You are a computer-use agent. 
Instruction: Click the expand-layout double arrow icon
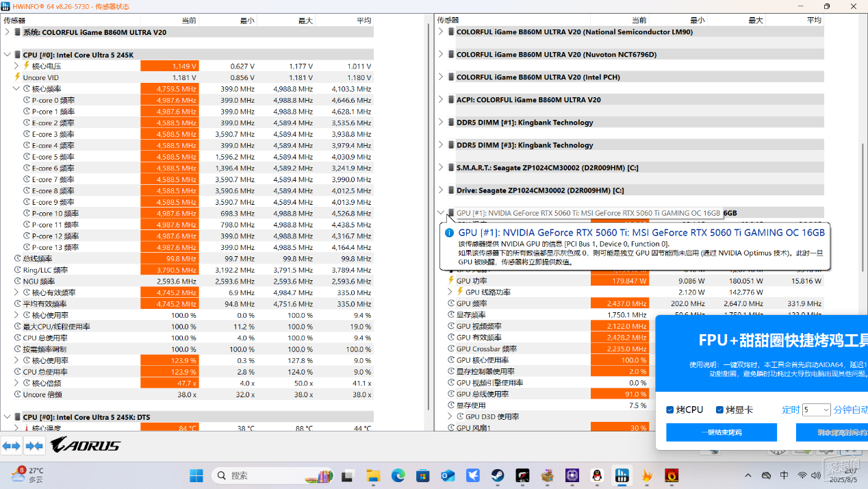tap(12, 446)
